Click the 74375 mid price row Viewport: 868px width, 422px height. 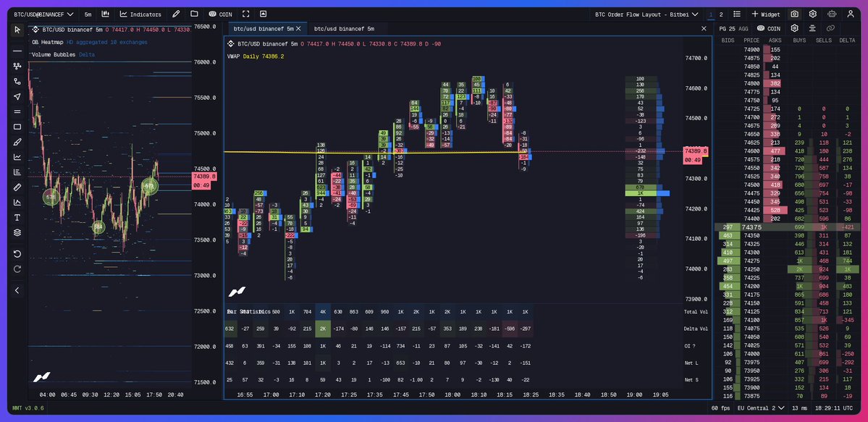pos(788,227)
